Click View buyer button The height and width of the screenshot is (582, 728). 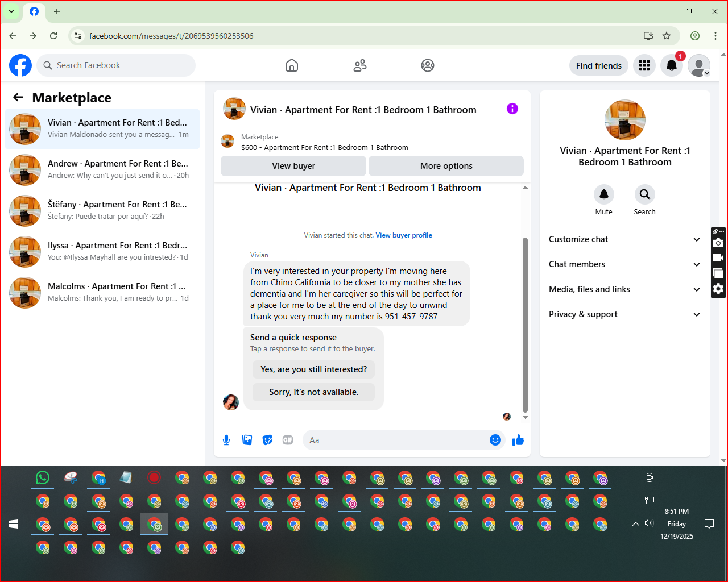pyautogui.click(x=293, y=166)
